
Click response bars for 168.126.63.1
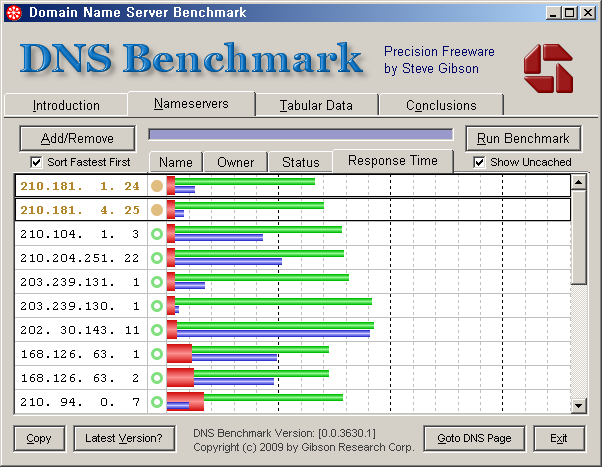click(248, 354)
